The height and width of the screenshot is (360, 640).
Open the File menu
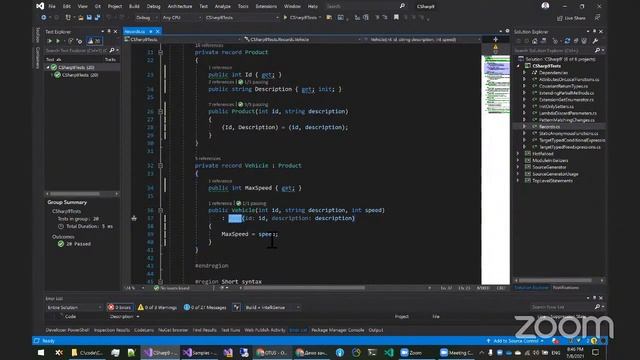(x=52, y=6)
